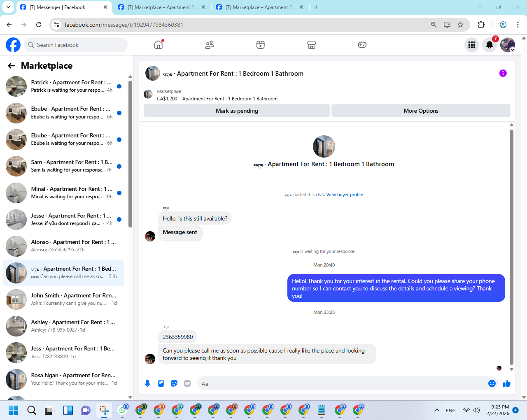Click the conversation list scrollbar
Screen dimensions: 527x420
130,154
